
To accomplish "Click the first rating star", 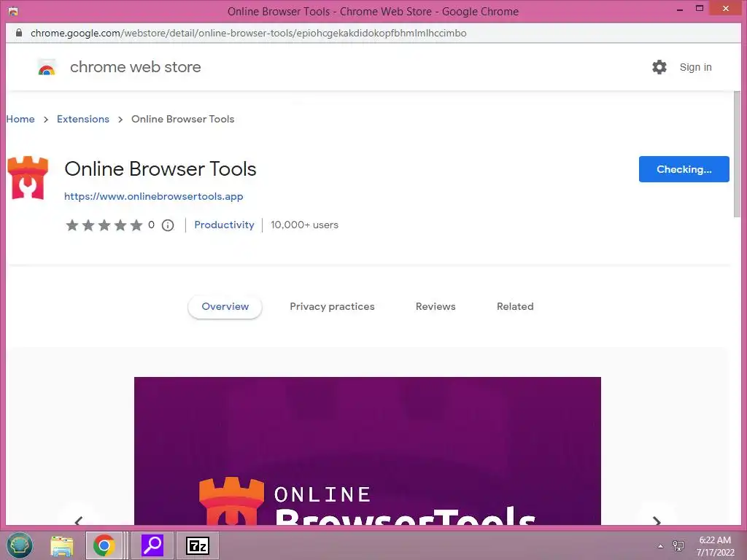I will [x=72, y=225].
